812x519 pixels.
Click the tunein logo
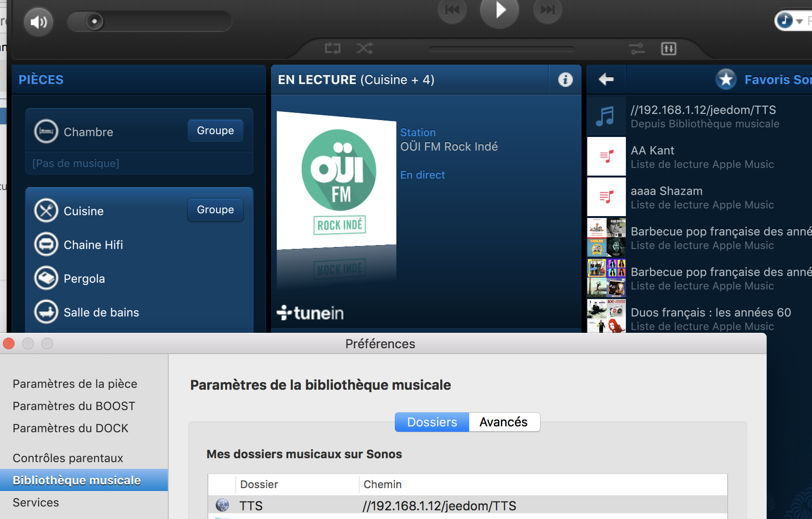(310, 313)
